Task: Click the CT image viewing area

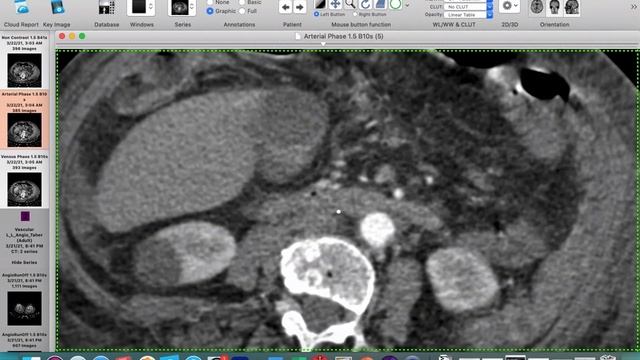Action: pyautogui.click(x=347, y=200)
